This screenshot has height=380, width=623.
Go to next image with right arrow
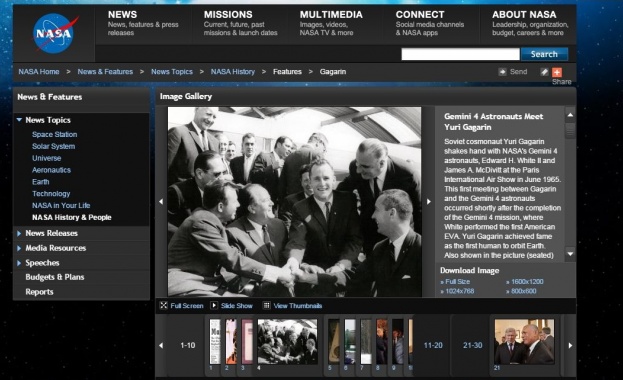429,202
